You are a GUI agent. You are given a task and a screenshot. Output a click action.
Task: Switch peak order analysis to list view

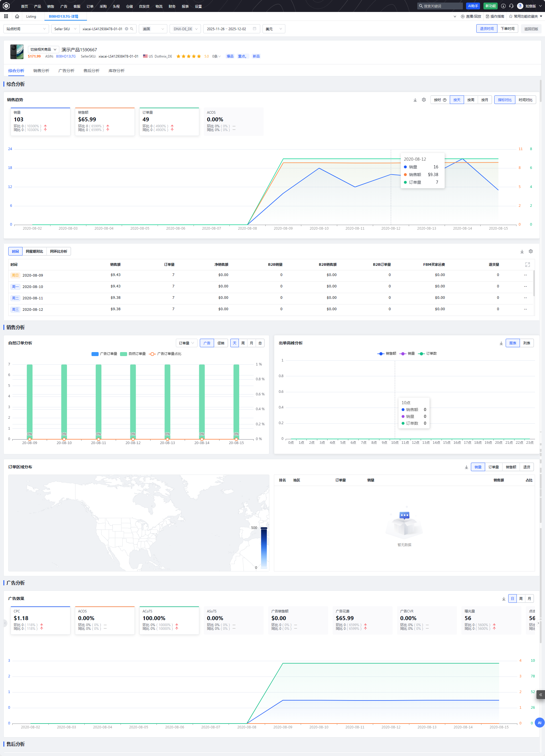[x=526, y=343]
